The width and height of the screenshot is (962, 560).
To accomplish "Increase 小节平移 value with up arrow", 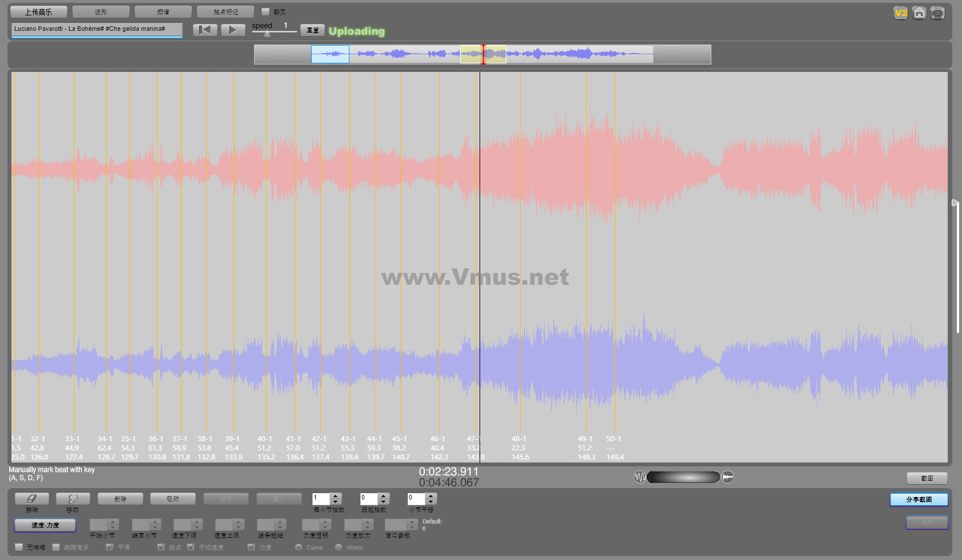I will tap(431, 495).
